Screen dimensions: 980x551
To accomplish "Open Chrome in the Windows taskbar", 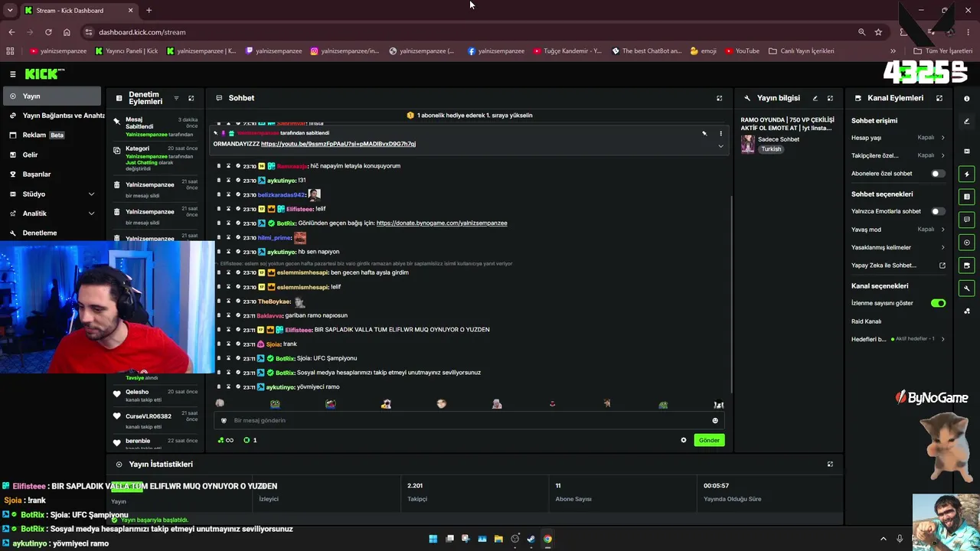I will pos(547,539).
